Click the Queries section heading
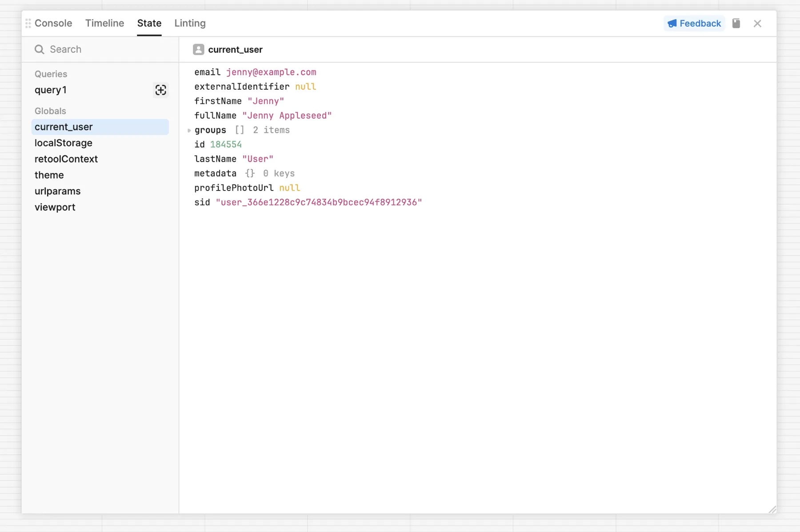The image size is (800, 532). [51, 74]
